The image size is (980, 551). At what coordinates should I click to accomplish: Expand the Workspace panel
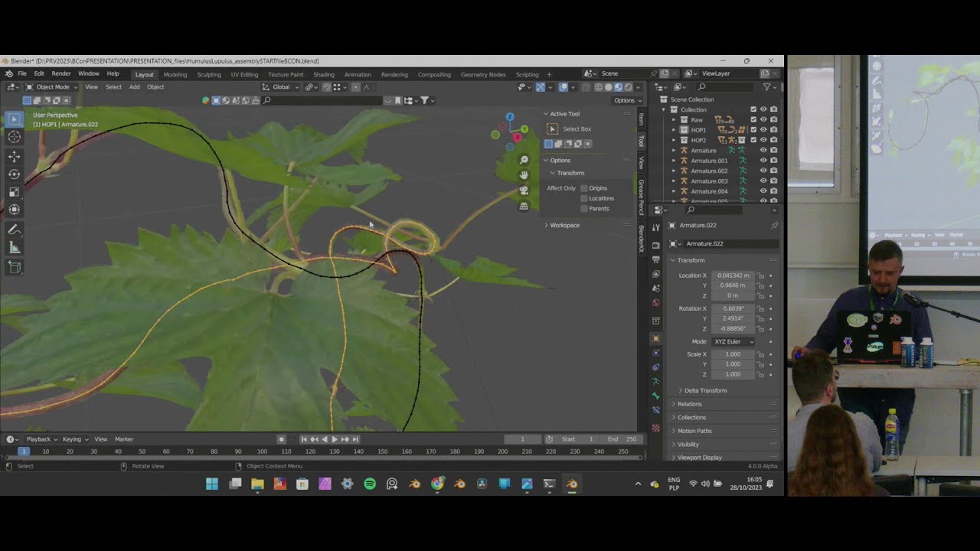(x=564, y=225)
